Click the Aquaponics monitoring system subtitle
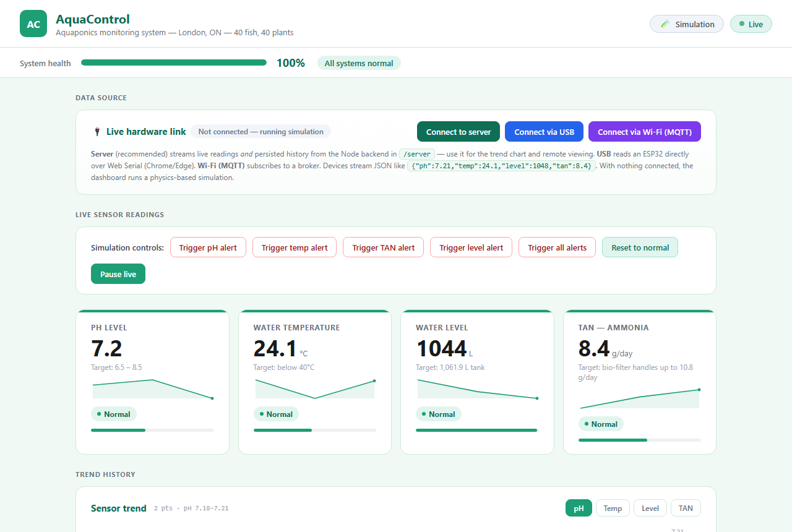This screenshot has width=792, height=532. click(x=174, y=32)
